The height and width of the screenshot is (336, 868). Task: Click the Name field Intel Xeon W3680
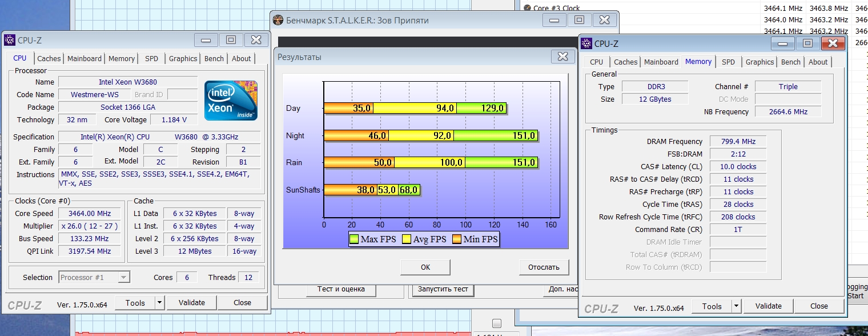(x=128, y=82)
